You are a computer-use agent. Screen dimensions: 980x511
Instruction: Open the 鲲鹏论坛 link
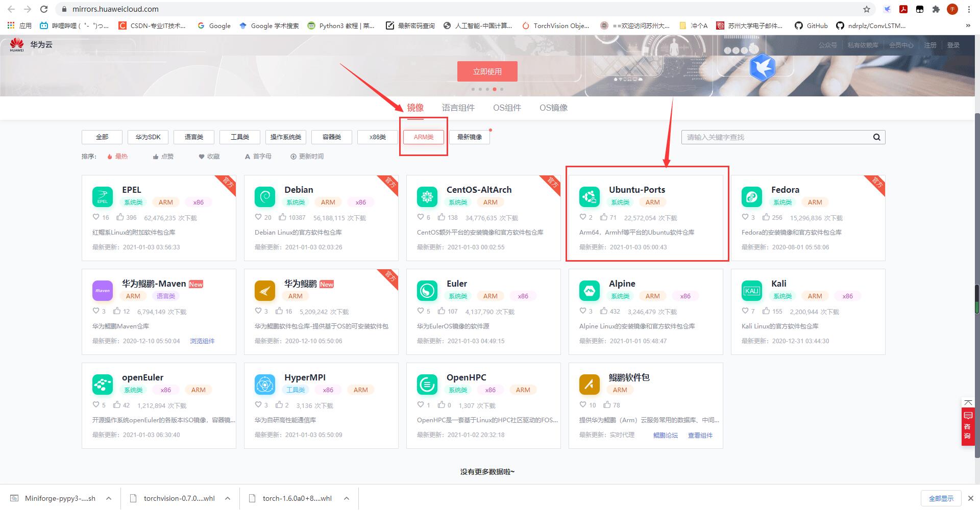click(x=666, y=435)
